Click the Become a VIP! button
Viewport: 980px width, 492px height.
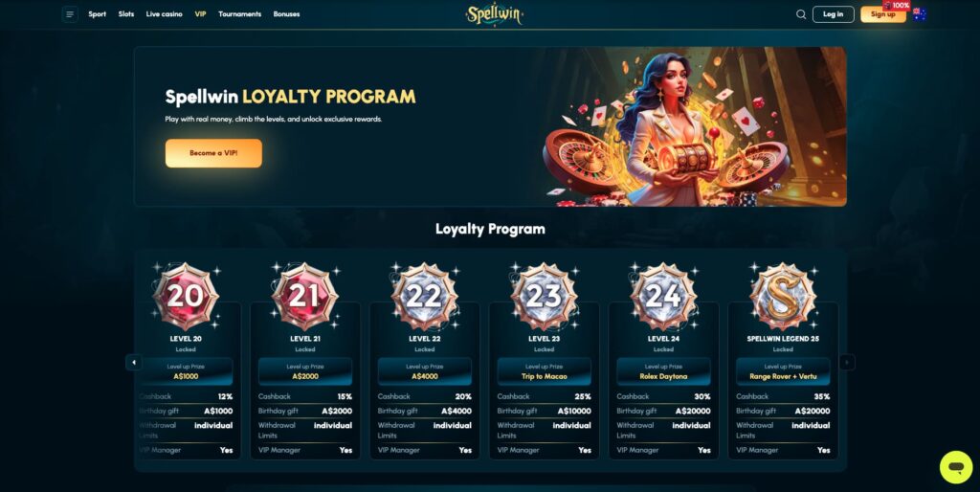pyautogui.click(x=213, y=153)
